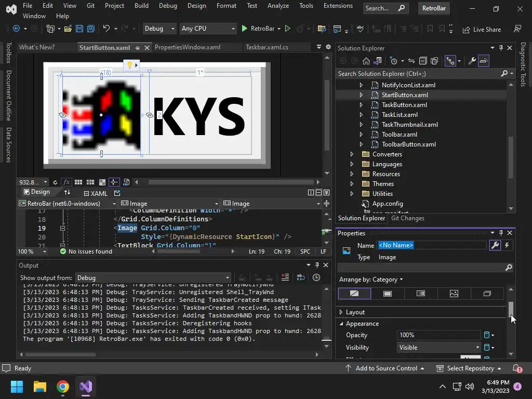Select the image brush tab in Properties

(454, 294)
